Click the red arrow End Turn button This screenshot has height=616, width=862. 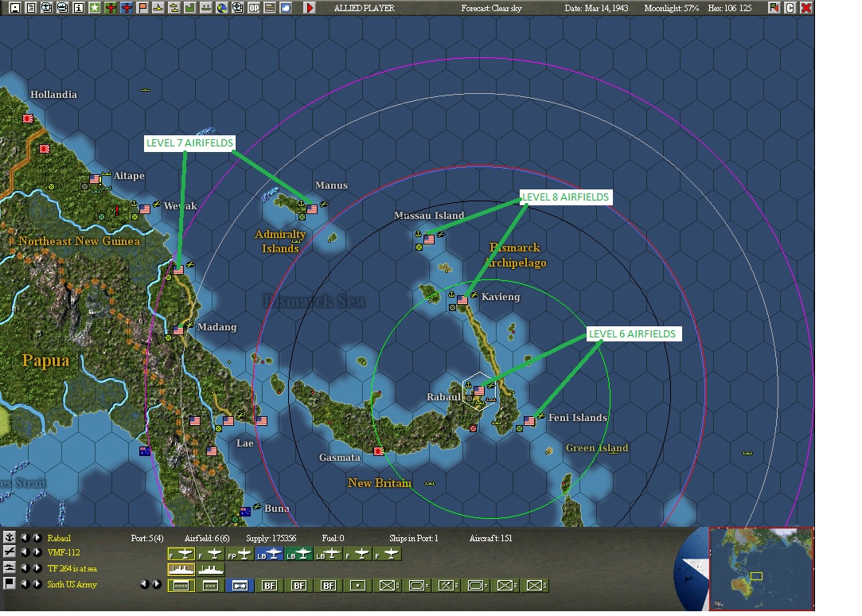310,8
